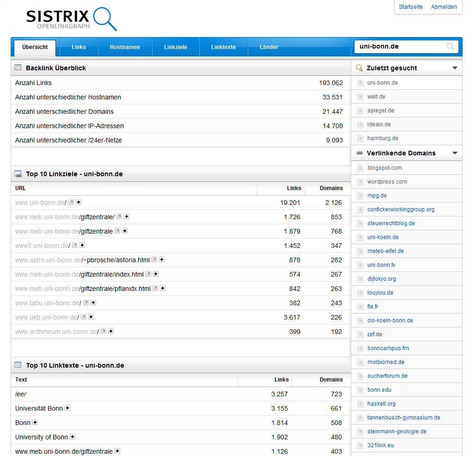The height and width of the screenshot is (456, 476).
Task: Click page icon beside blogspot.com
Action: 360,168
